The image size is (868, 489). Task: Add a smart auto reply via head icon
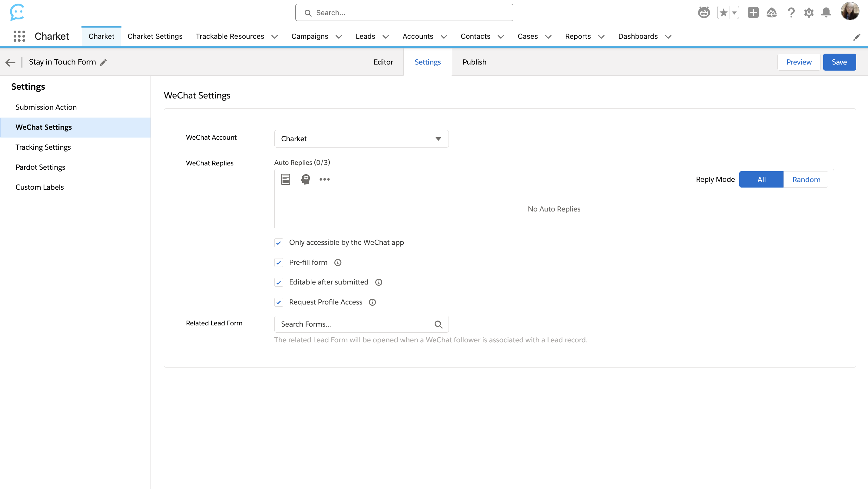click(x=305, y=179)
